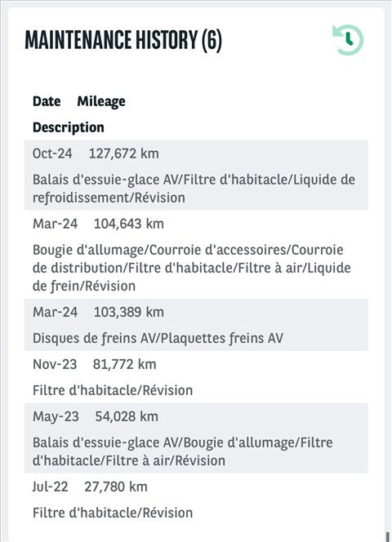Viewport: 392px width, 542px height.
Task: Click the May-23 Balais d'essuie-glace description
Action: click(x=183, y=451)
